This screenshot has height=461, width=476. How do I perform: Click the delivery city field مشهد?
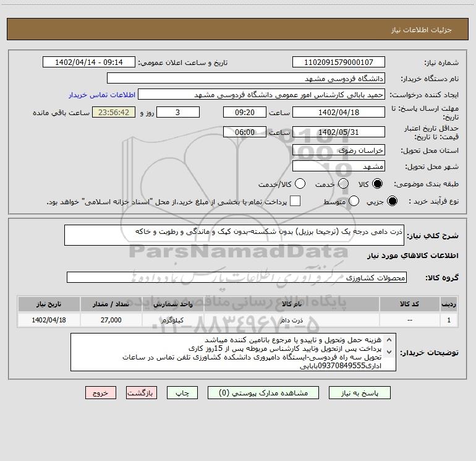(339, 166)
